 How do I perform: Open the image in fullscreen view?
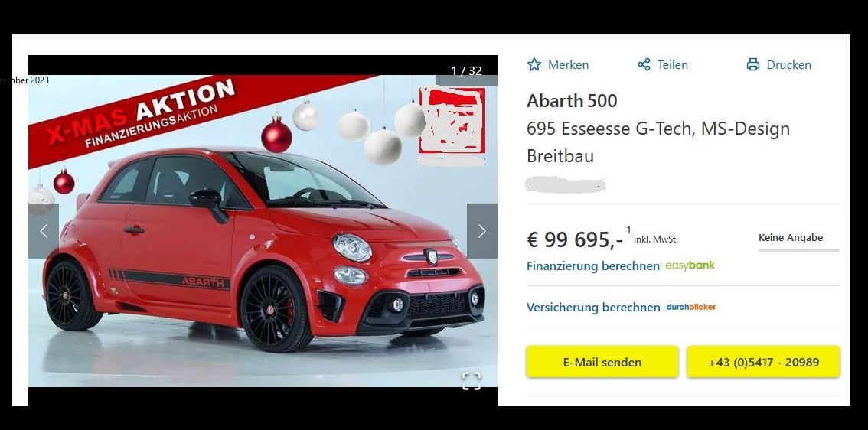point(471,380)
